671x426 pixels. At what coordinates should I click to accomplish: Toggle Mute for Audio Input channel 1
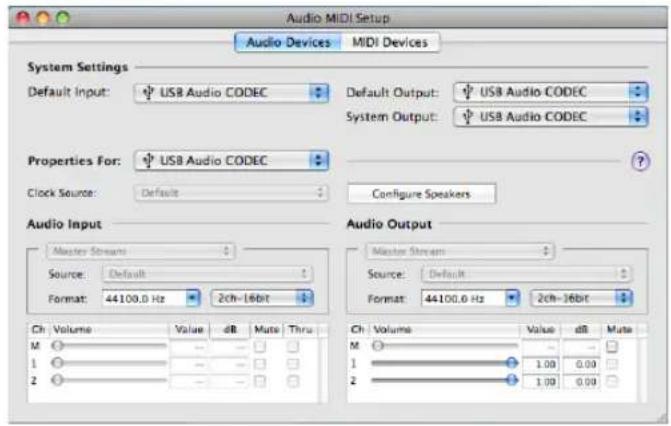[260, 364]
